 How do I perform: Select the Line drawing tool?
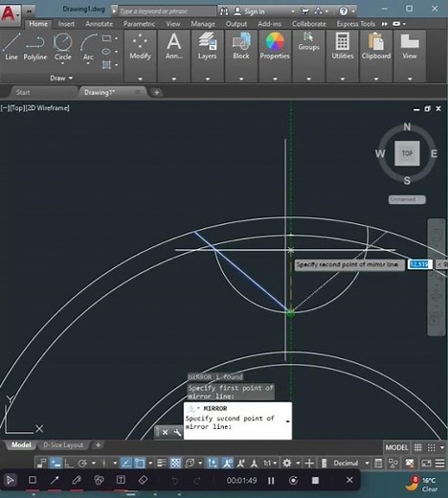point(11,47)
